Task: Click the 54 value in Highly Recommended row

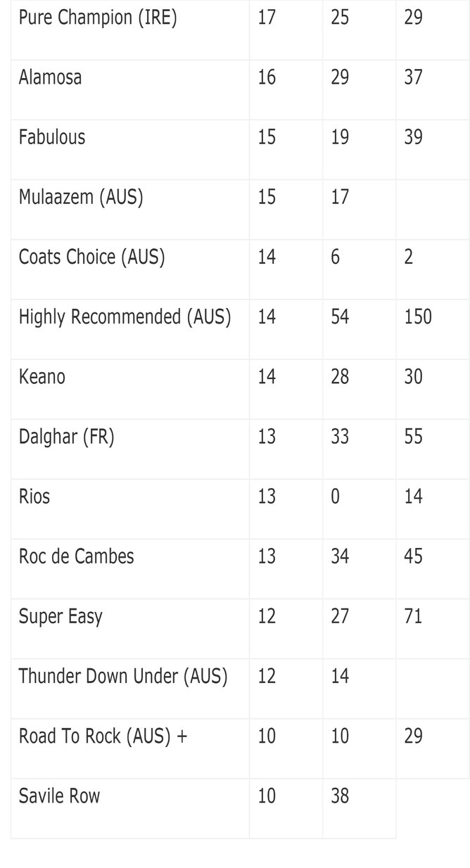Action: tap(340, 317)
